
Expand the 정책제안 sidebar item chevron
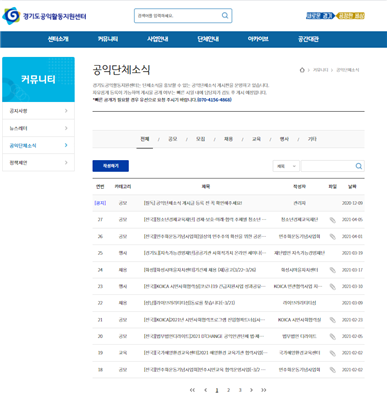pyautogui.click(x=66, y=163)
